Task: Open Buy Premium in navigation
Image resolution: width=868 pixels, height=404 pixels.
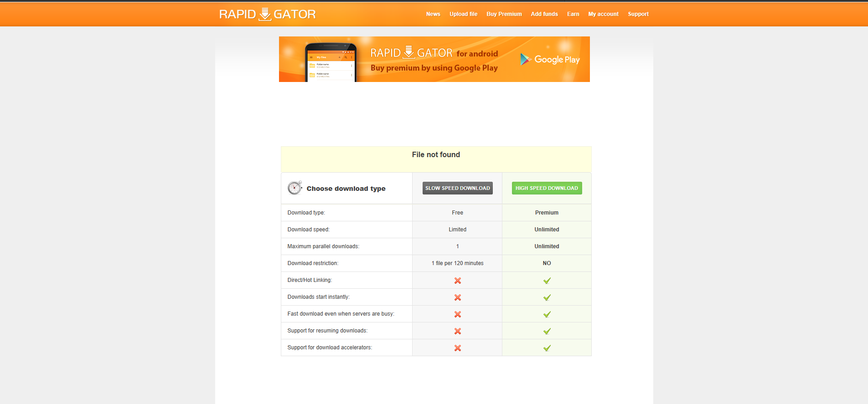Action: click(x=504, y=14)
